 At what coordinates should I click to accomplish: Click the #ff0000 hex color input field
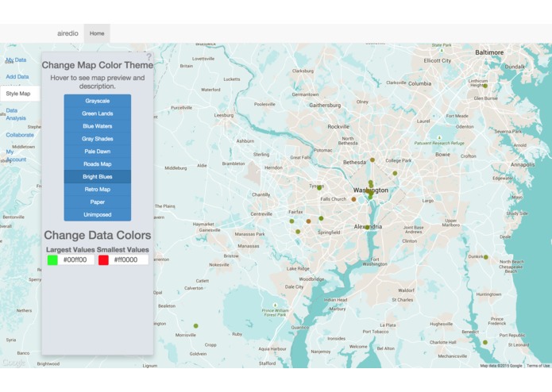point(129,260)
